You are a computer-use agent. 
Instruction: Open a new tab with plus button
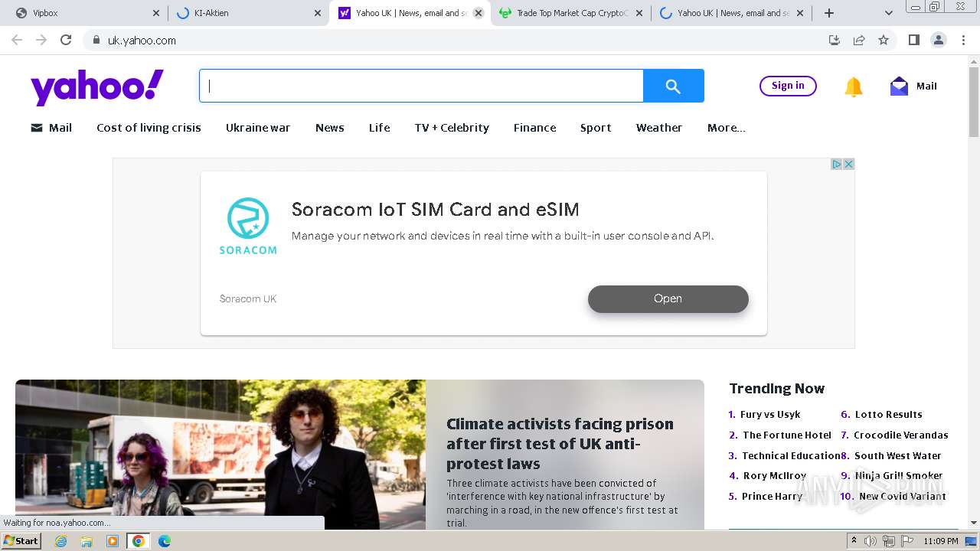(828, 13)
